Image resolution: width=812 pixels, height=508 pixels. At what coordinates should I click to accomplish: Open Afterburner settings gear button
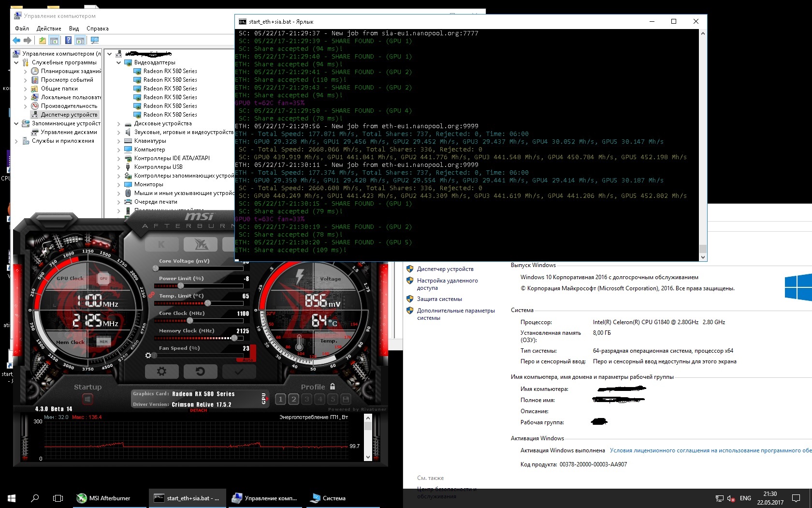(161, 372)
